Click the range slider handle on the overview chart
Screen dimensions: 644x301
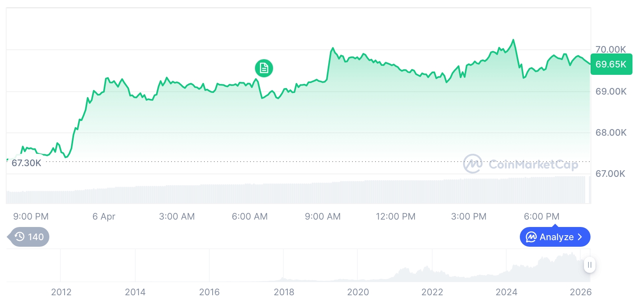tap(590, 265)
